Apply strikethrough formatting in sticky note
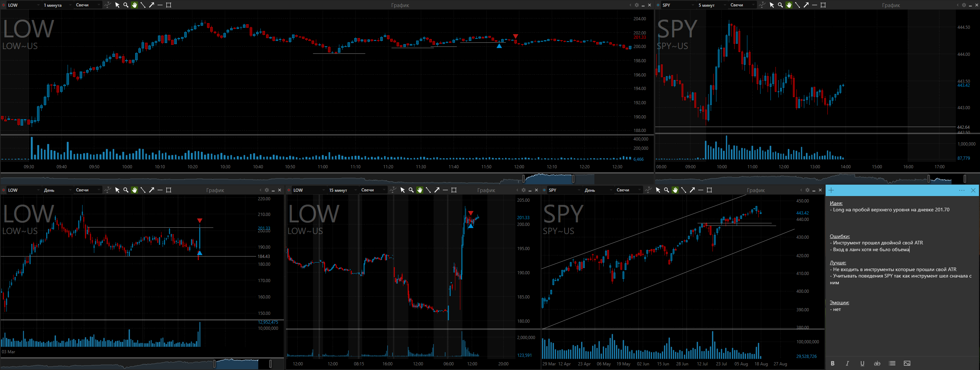This screenshot has width=980, height=370. click(x=877, y=363)
